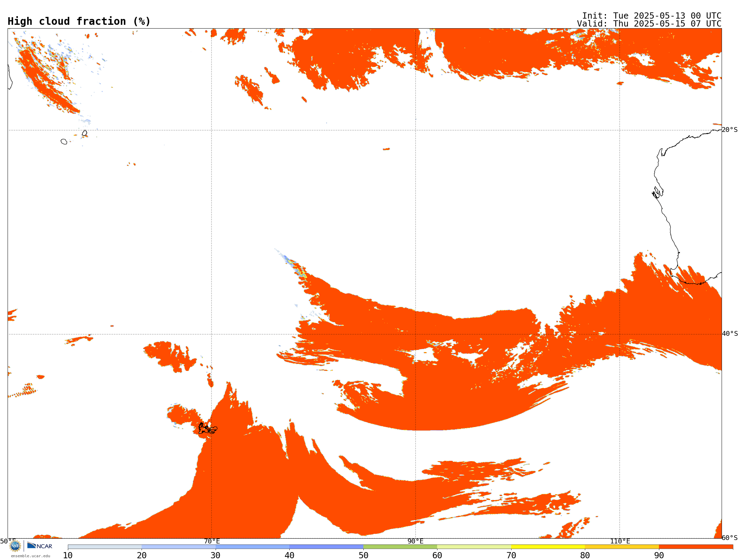The height and width of the screenshot is (560, 744).
Task: Click the 40°S latitude label
Action: [730, 334]
